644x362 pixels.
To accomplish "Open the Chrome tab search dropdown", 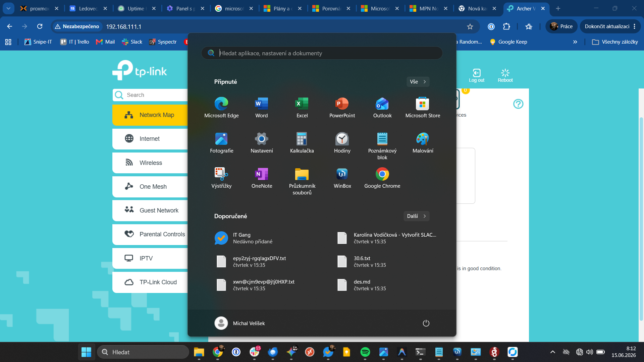I will (x=8, y=8).
